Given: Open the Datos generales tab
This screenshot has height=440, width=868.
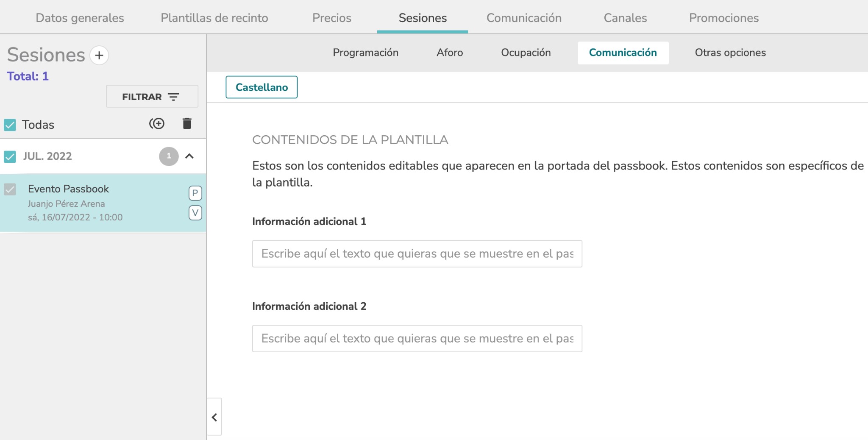Looking at the screenshot, I should (80, 18).
